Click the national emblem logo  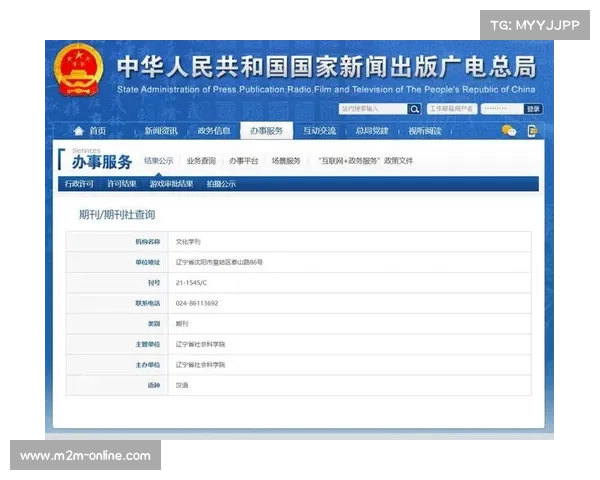pyautogui.click(x=78, y=70)
